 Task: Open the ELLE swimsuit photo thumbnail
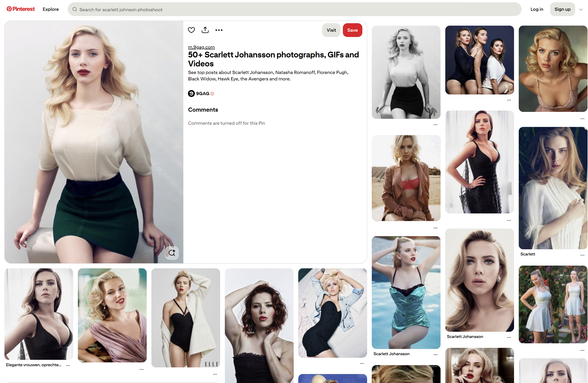185,318
